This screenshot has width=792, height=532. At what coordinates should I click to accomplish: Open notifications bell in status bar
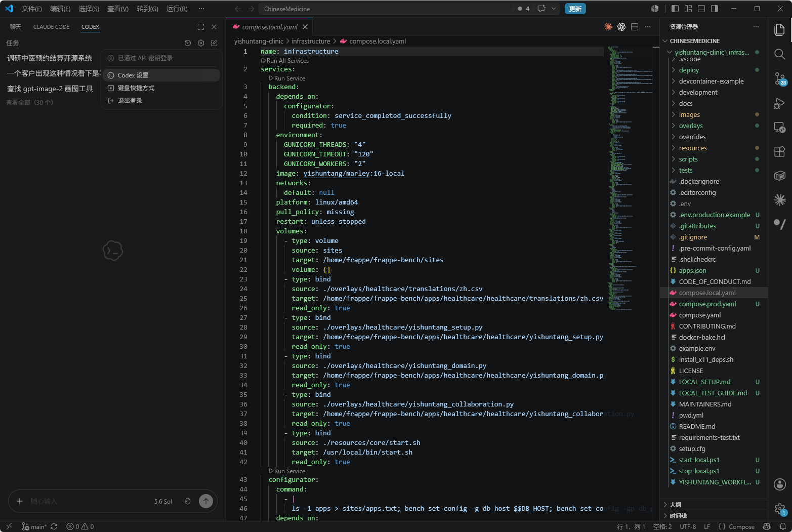tap(782, 526)
